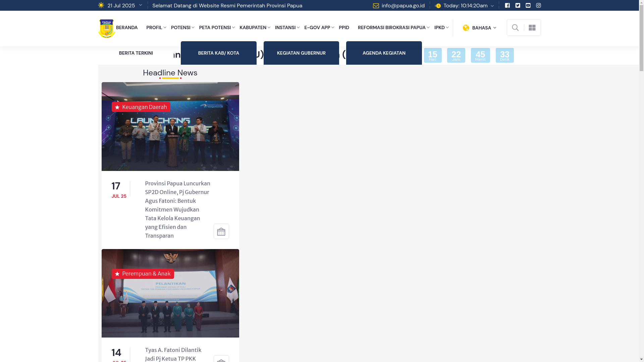The image size is (644, 362).
Task: Click the Jam countdown box
Action: [x=456, y=55]
